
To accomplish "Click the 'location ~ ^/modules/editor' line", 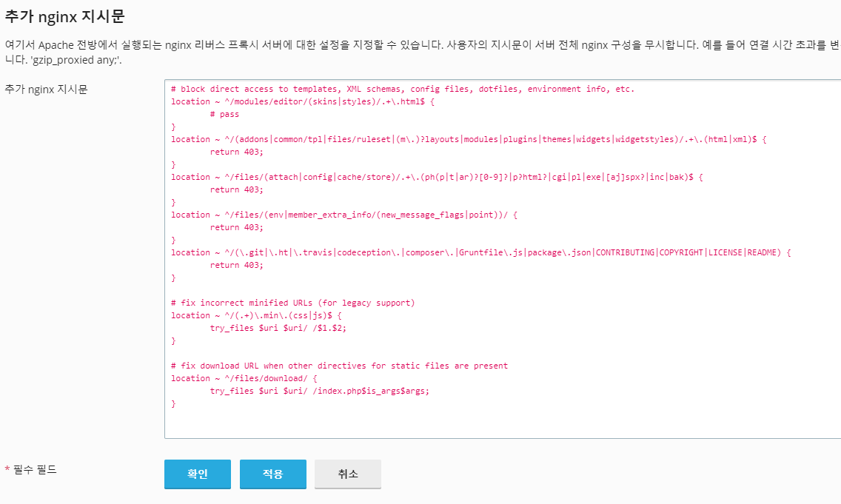I will click(303, 101).
